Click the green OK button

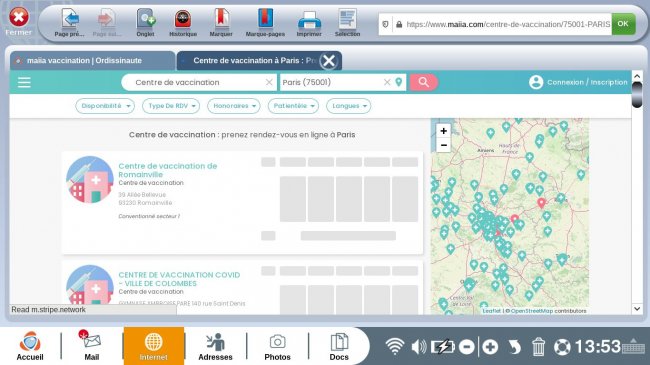pyautogui.click(x=623, y=24)
